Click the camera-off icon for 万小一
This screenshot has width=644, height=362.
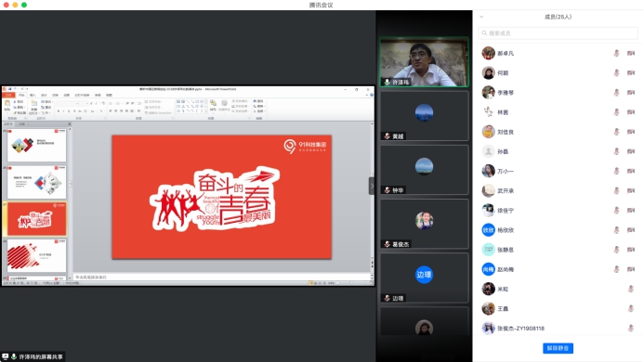pos(631,171)
